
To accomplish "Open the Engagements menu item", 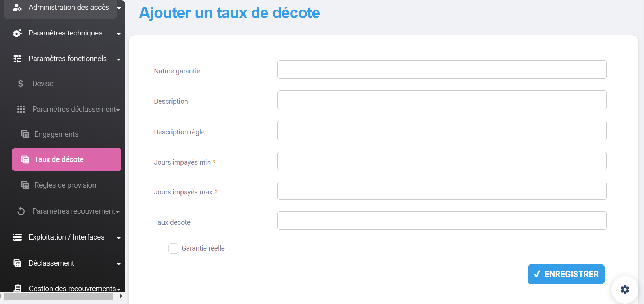I will [56, 134].
